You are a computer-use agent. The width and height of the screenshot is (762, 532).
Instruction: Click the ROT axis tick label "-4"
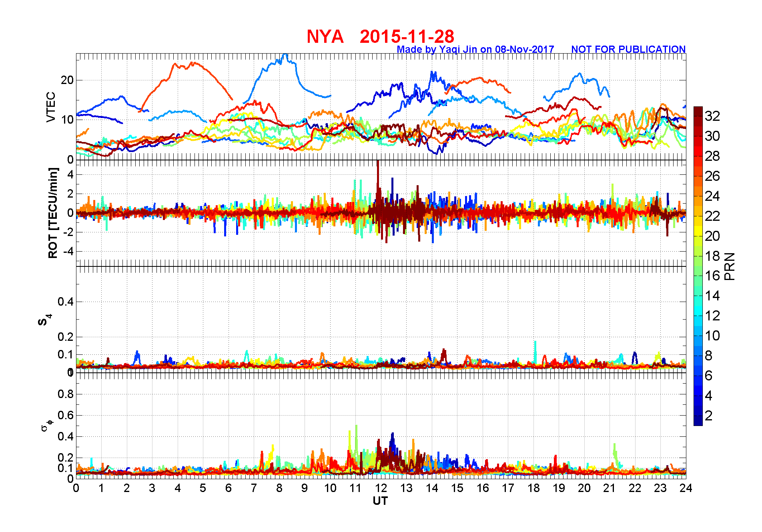click(x=68, y=252)
